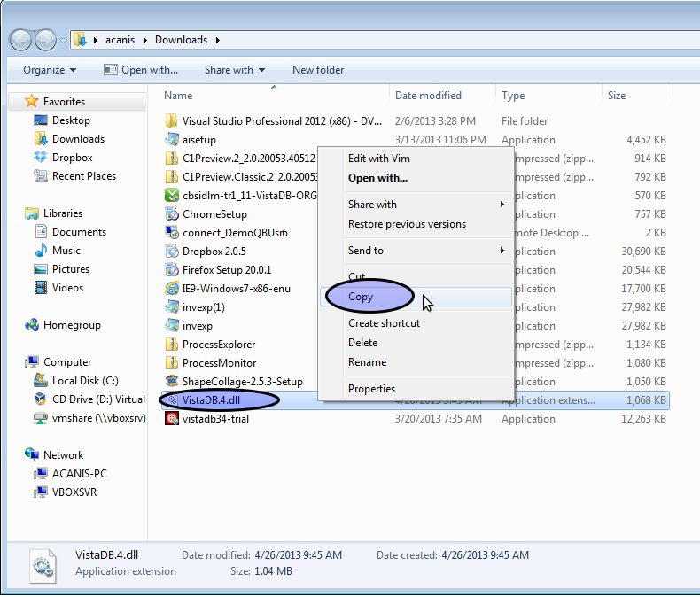Select the C1Preview.Classic.2 zip file
Image resolution: width=700 pixels, height=597 pixels.
coord(250,177)
